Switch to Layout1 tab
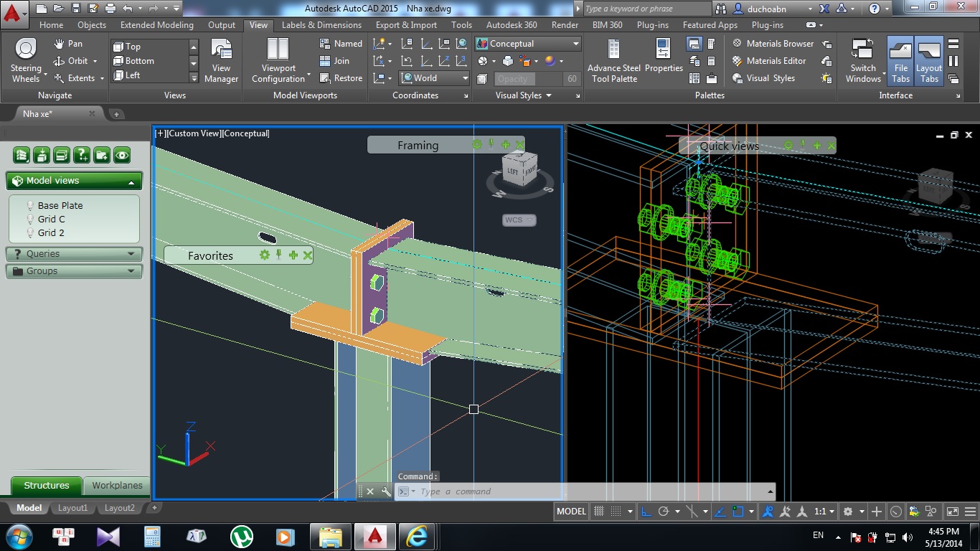Viewport: 980px width, 551px height. click(x=72, y=508)
